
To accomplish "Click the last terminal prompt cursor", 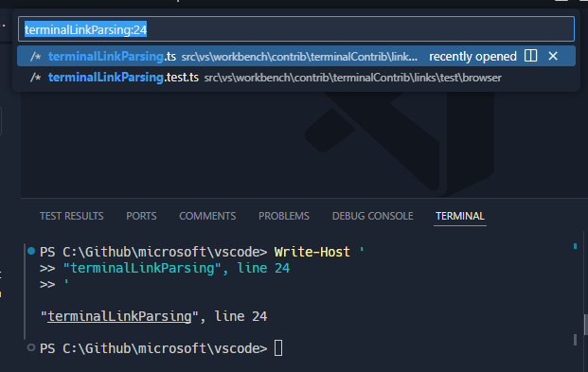I will [x=278, y=348].
